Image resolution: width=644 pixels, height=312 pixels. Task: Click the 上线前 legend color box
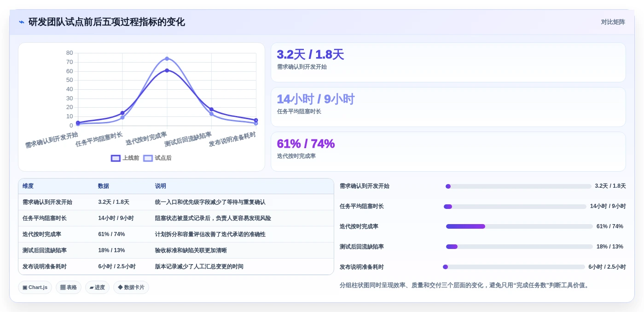tap(116, 158)
